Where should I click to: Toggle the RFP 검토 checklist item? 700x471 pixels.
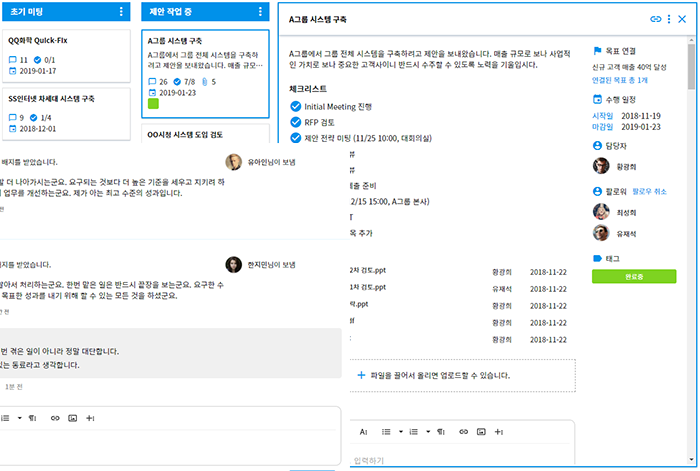[295, 122]
